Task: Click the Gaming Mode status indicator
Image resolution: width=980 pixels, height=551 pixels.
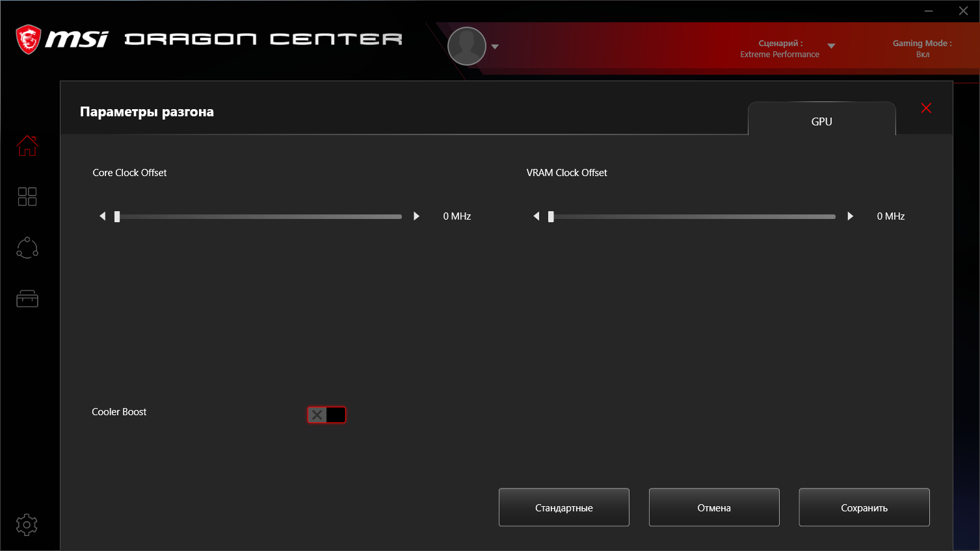Action: (x=922, y=49)
